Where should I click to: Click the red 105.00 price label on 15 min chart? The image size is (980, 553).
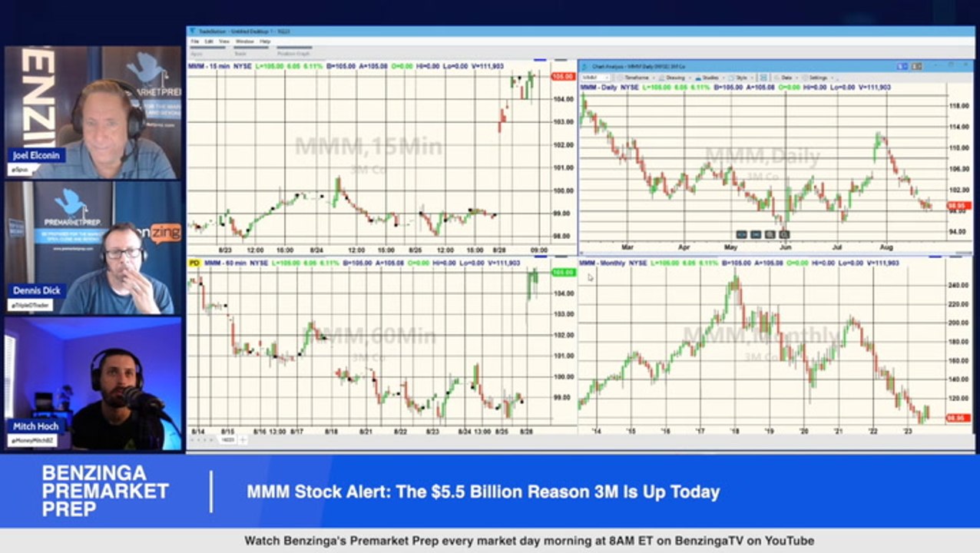(563, 76)
